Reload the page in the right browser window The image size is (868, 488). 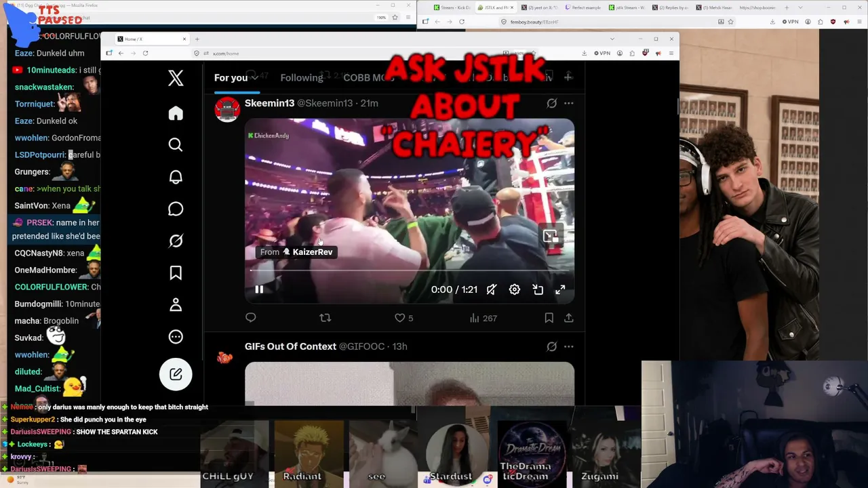pyautogui.click(x=462, y=22)
